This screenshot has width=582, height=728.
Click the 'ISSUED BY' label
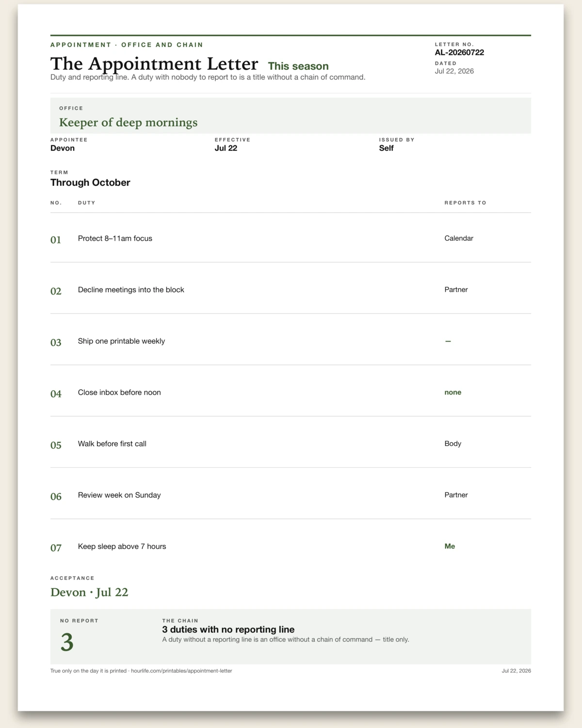click(x=397, y=140)
